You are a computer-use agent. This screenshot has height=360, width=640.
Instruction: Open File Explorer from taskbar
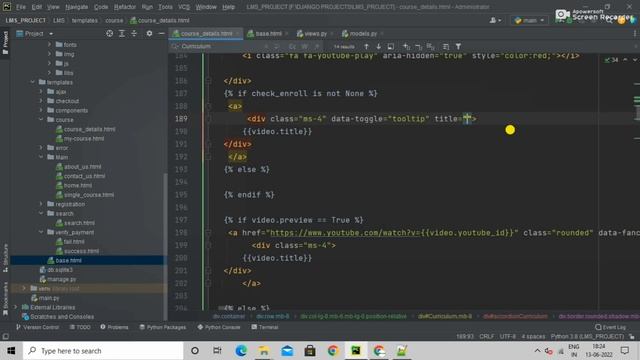click(264, 351)
